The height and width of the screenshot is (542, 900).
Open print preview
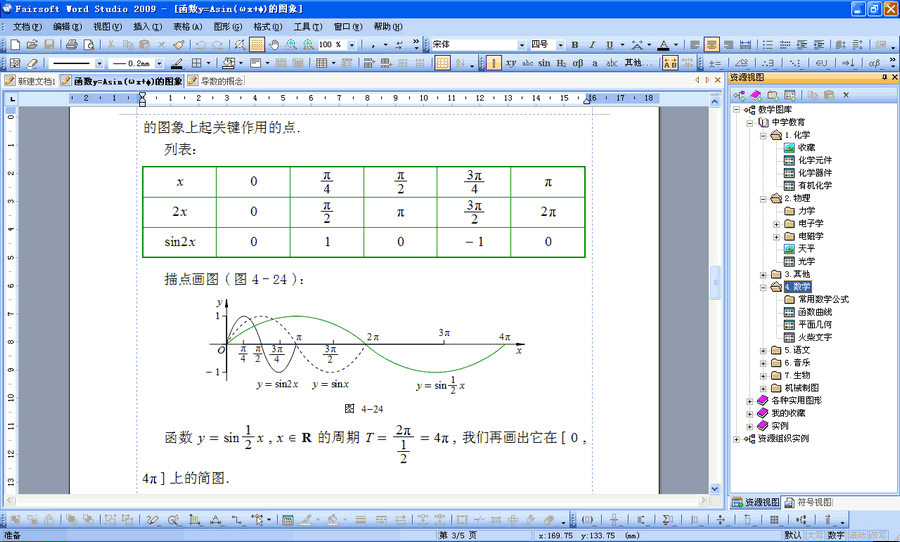click(x=89, y=44)
